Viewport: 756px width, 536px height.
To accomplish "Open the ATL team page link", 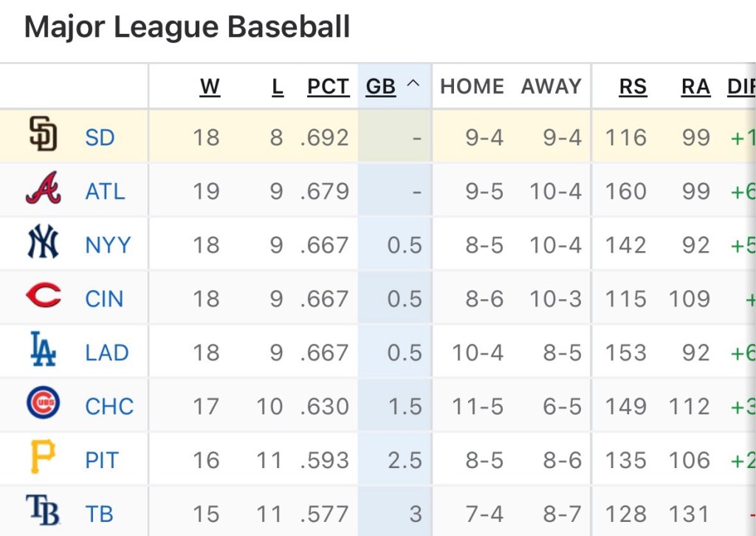I will point(105,190).
